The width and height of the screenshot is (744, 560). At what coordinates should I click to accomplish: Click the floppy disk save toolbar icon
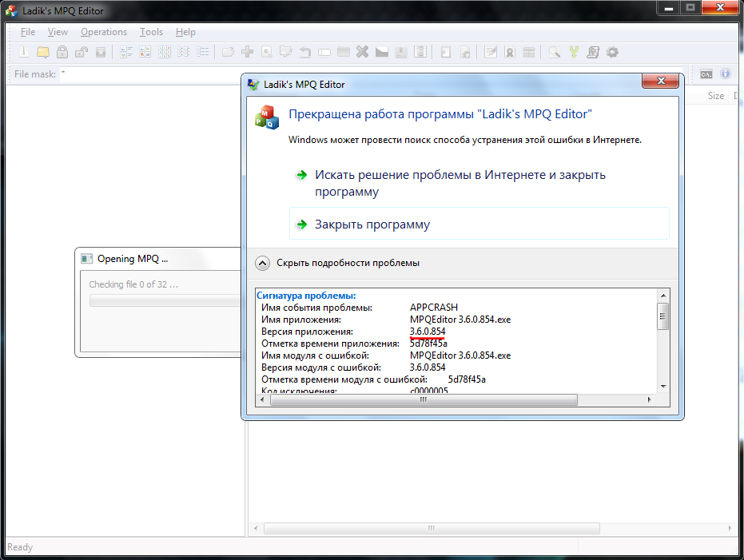point(401,52)
